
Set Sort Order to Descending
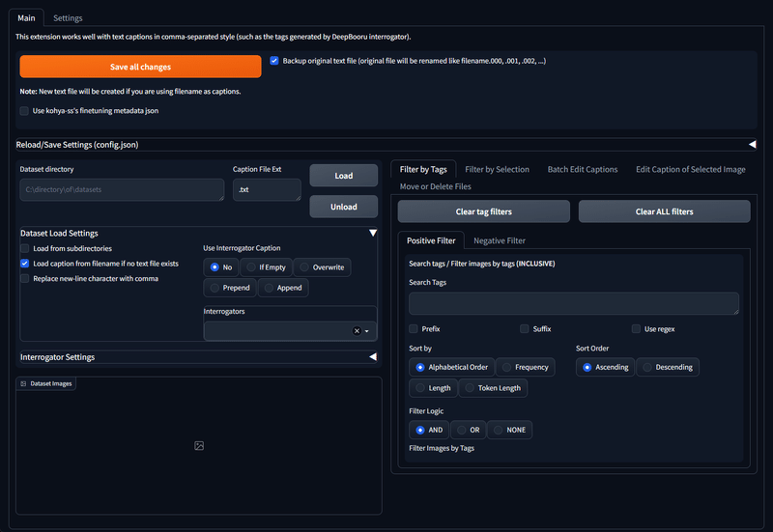pos(668,367)
